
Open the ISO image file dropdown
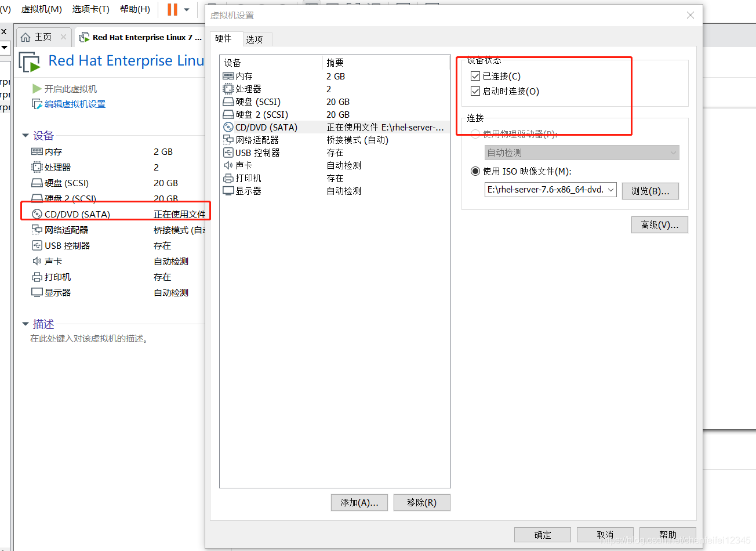pyautogui.click(x=610, y=190)
